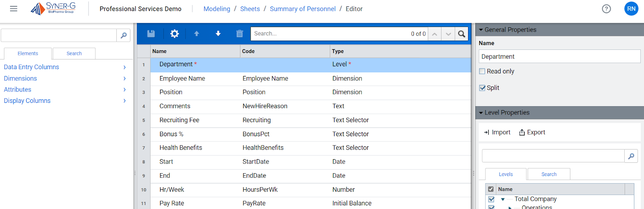644x209 pixels.
Task: Open the hamburger menu icon
Action: 14,9
